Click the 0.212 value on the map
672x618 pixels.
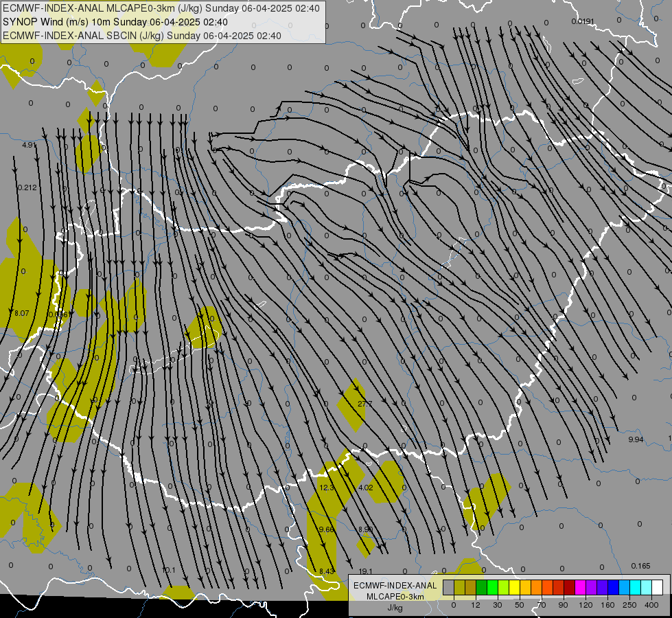click(27, 187)
